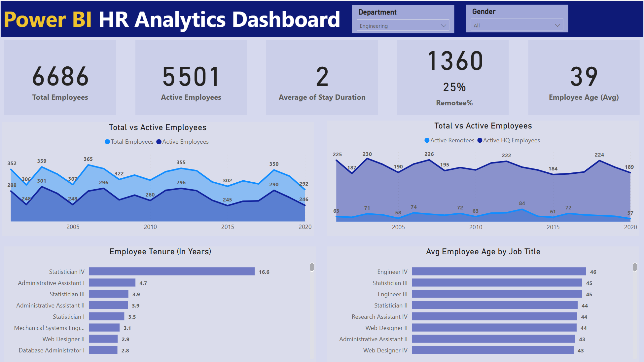The width and height of the screenshot is (644, 362).
Task: Open the Gender dropdown showing All
Action: (517, 25)
